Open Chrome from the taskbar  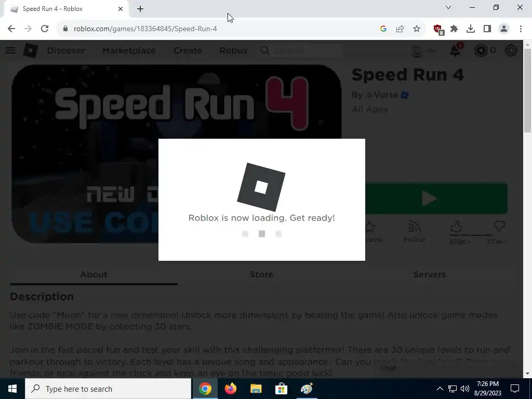tap(205, 389)
